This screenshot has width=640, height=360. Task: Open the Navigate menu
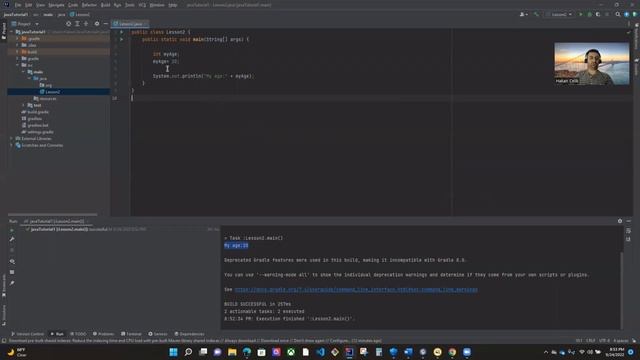[56, 5]
